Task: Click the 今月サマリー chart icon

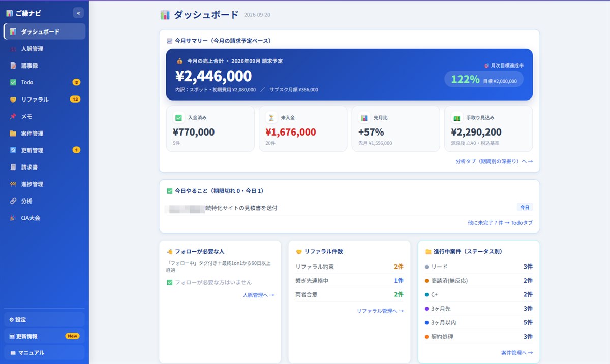Action: tap(170, 41)
